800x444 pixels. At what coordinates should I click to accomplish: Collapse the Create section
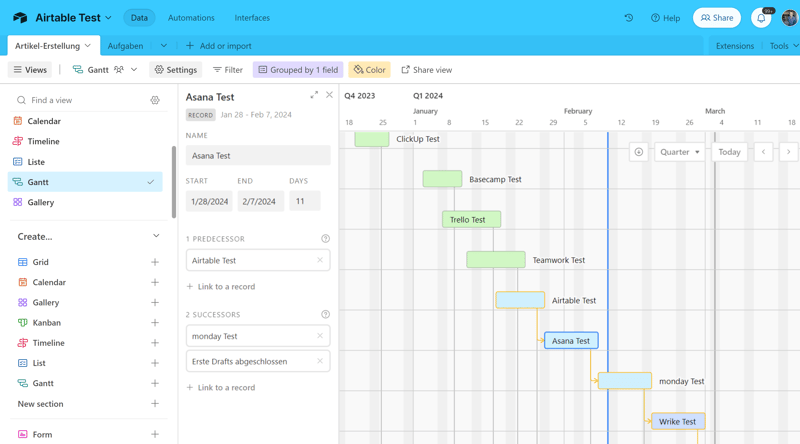[156, 236]
